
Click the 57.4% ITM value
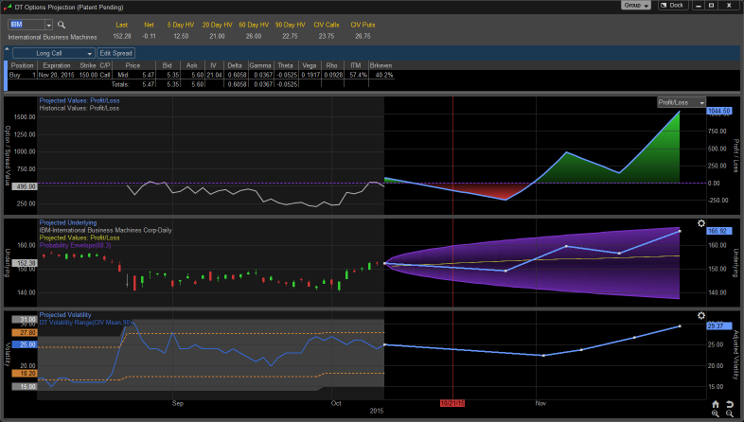(x=358, y=75)
